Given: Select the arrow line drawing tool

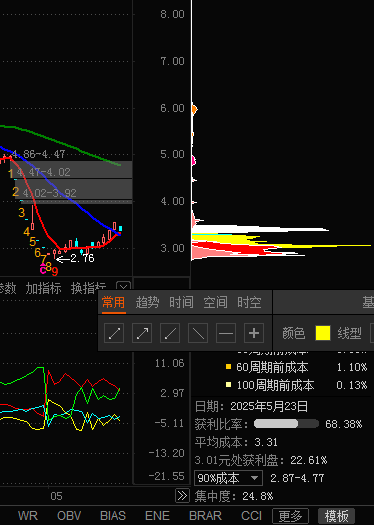Looking at the screenshot, I should click(x=142, y=333).
